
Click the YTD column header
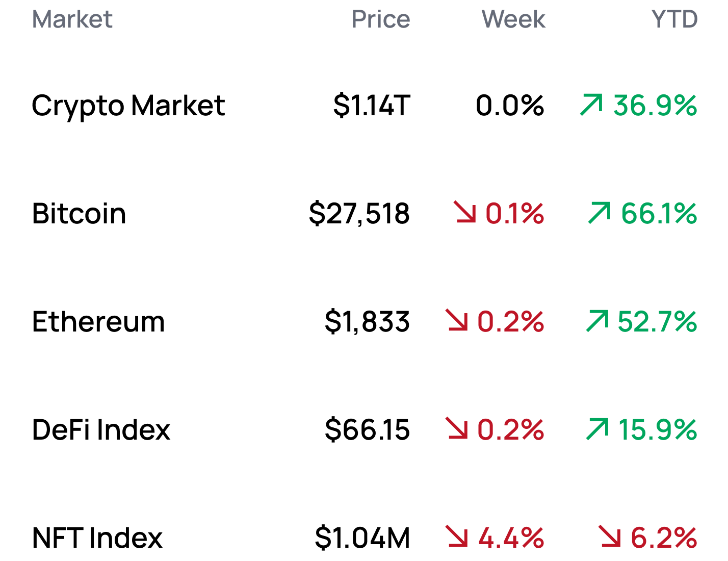coord(674,19)
